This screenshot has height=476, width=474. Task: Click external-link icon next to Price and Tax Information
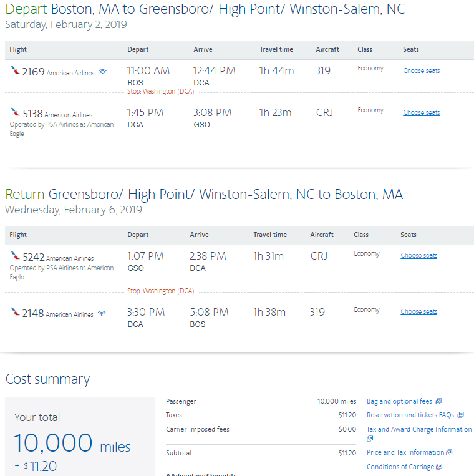[449, 452]
